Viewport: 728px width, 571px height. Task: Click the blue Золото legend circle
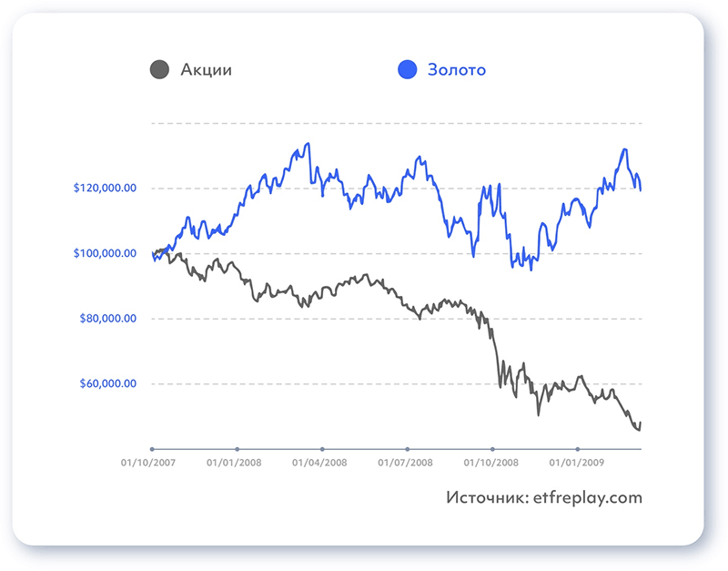click(x=408, y=69)
